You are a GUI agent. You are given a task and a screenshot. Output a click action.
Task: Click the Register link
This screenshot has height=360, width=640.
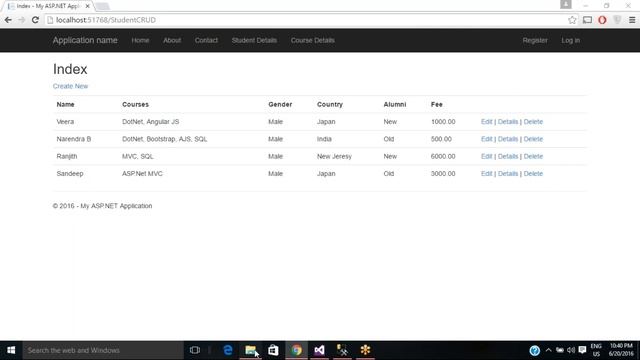click(x=535, y=40)
